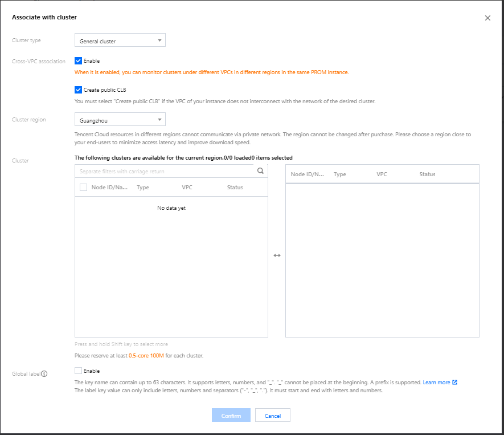This screenshot has height=435, width=504.
Task: Click the Confirm button
Action: tap(231, 416)
